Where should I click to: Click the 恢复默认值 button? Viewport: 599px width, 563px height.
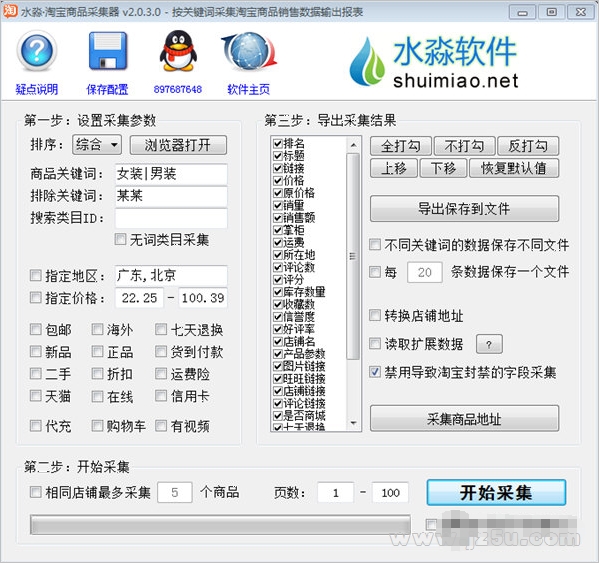tap(514, 168)
